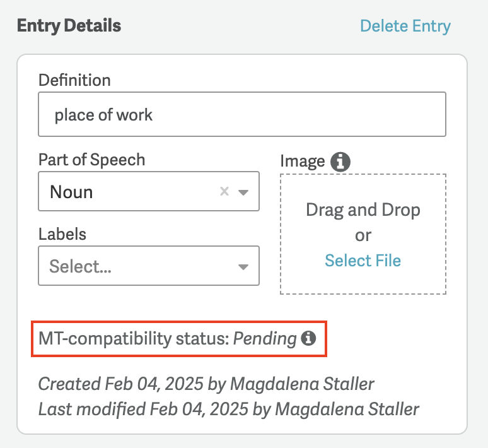Click the Image label text
This screenshot has width=488, height=448.
(x=303, y=162)
